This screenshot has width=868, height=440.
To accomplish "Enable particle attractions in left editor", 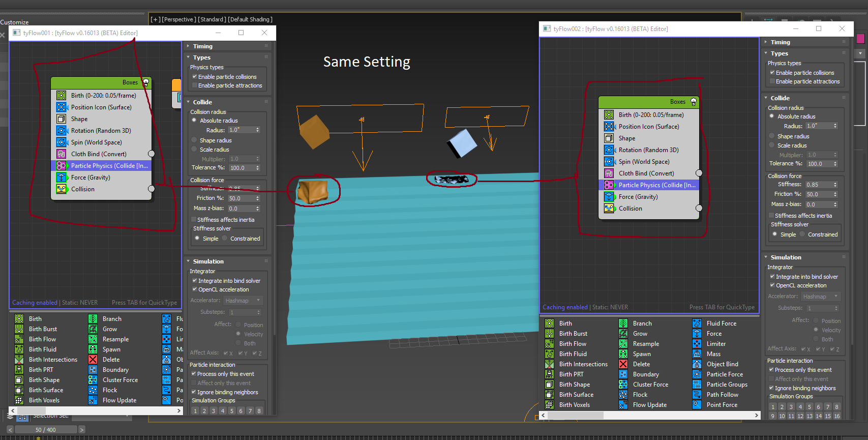I will coord(195,85).
